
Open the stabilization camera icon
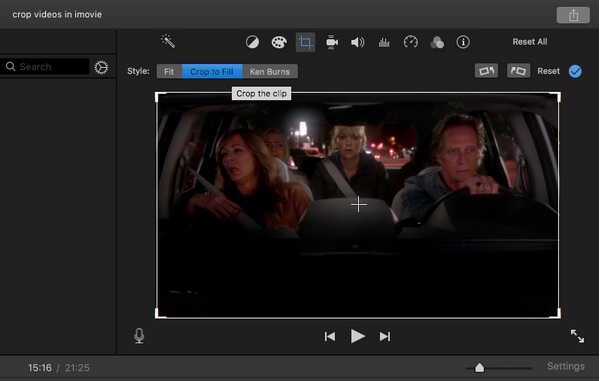pos(332,42)
